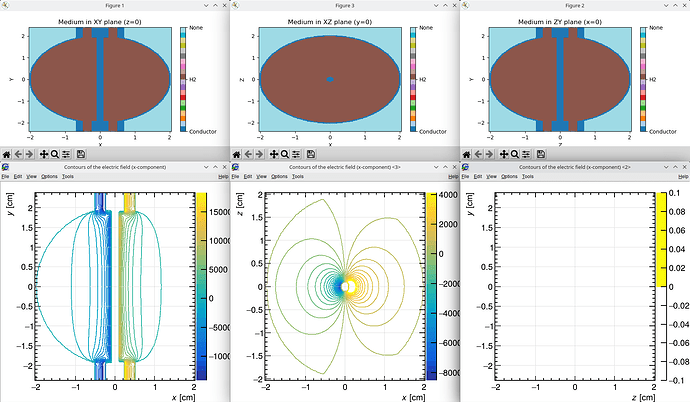Click Save figure icon in Figure 2 toolbar
690x402 pixels.
click(541, 154)
